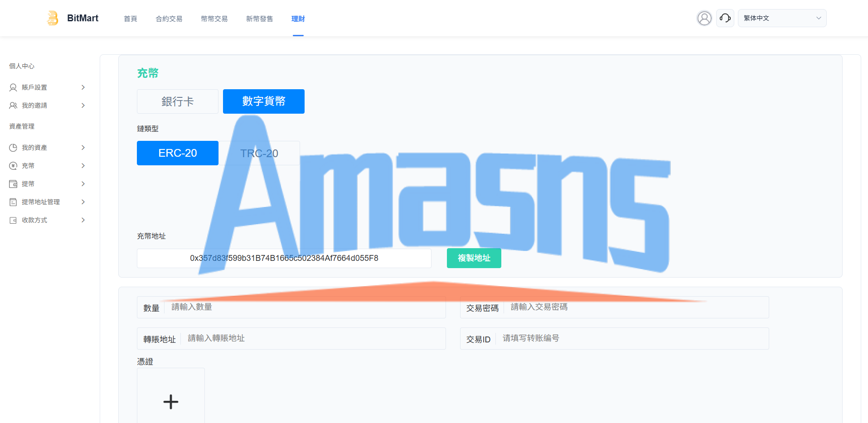Select the 銀行卡 deposit method
868x423 pixels.
[x=178, y=101]
